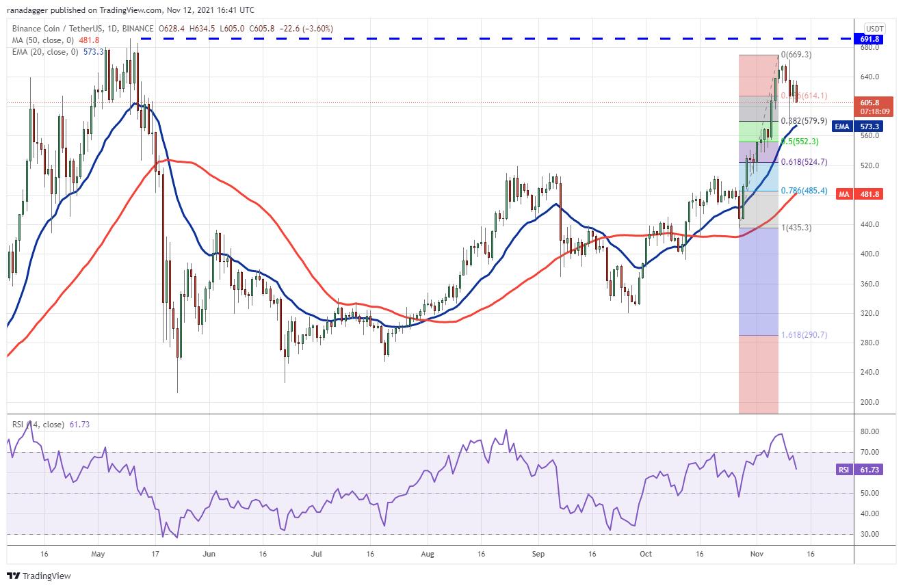Screen dimensions: 903x588
Task: Click the Oct label on the time axis
Action: pyautogui.click(x=645, y=554)
